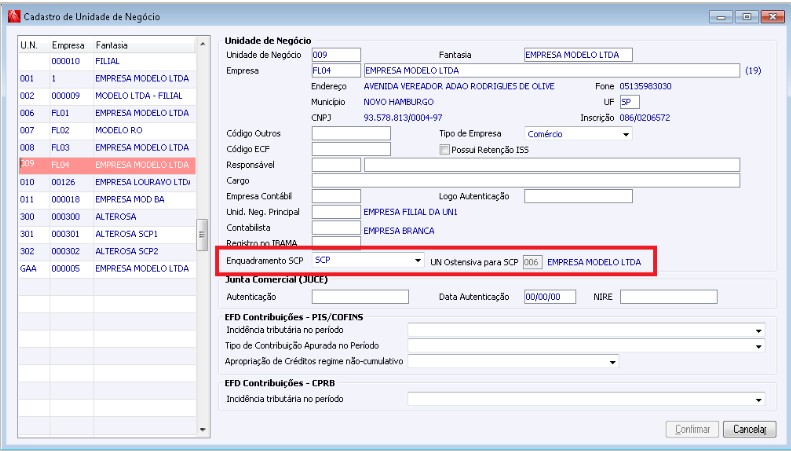Select list row 002 MODELO LTDA - FILIAL
Viewport: 791px width, 451px height.
[x=107, y=96]
